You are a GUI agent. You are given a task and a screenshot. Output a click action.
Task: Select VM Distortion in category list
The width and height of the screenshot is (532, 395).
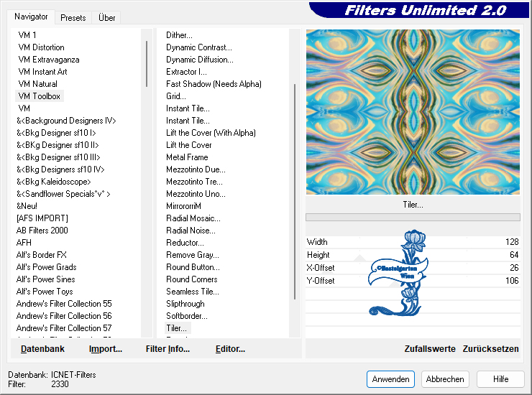click(x=41, y=47)
